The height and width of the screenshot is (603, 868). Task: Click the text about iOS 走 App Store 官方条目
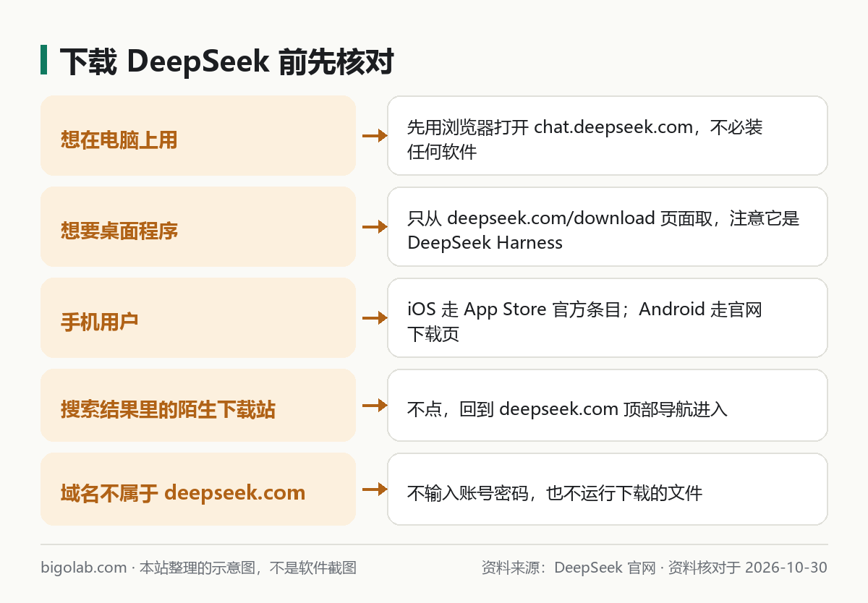(584, 322)
